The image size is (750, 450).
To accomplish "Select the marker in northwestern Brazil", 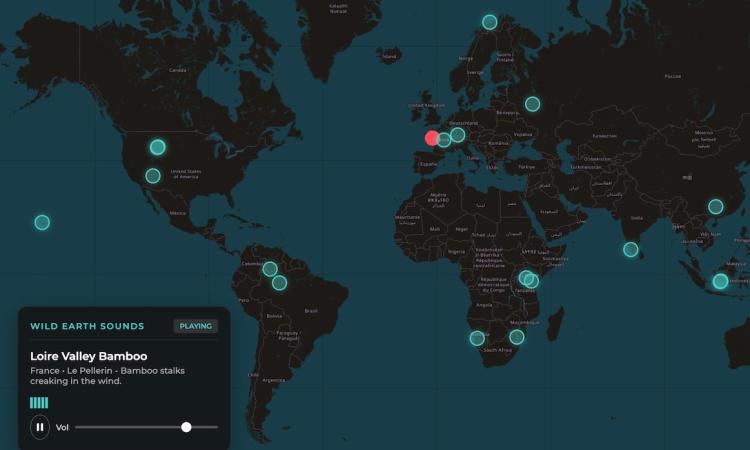I will [279, 283].
